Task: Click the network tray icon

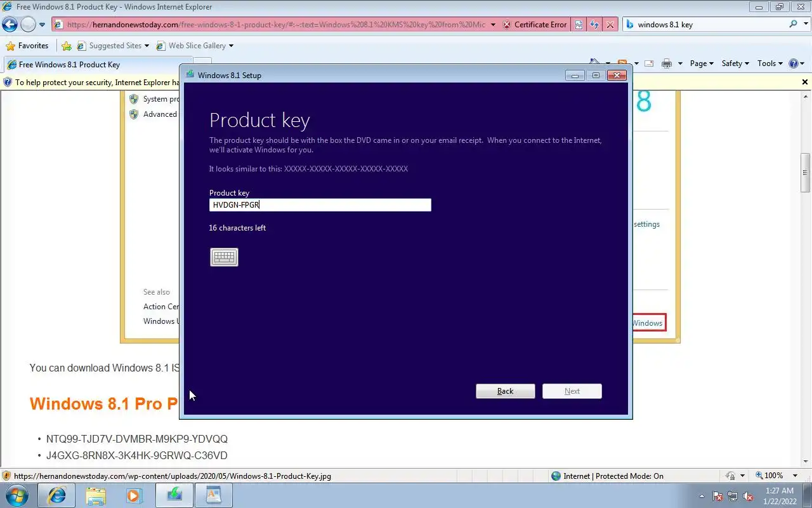Action: tap(733, 496)
